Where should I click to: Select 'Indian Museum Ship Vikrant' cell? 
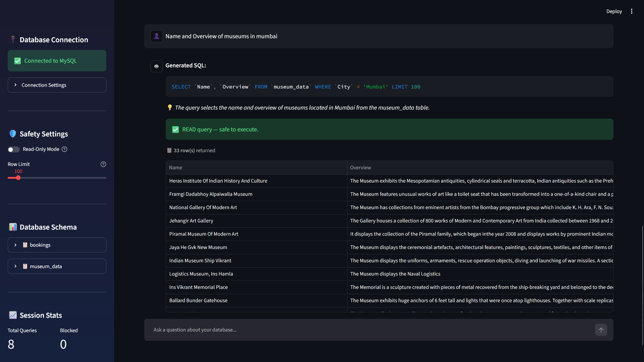pos(256,261)
